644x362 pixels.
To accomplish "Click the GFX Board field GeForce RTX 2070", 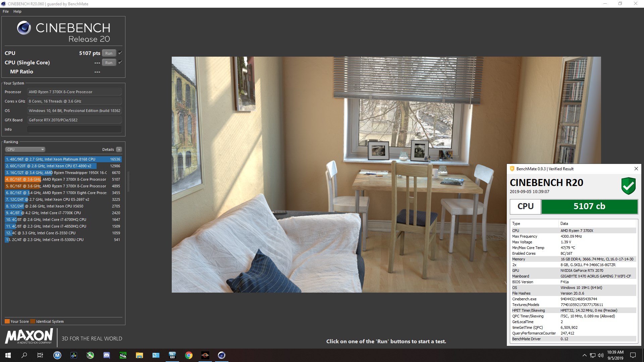I will [x=74, y=120].
